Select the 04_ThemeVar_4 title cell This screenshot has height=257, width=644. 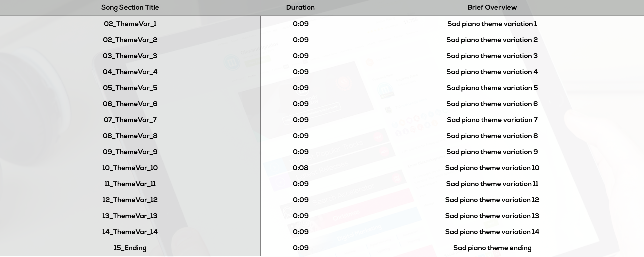point(130,72)
